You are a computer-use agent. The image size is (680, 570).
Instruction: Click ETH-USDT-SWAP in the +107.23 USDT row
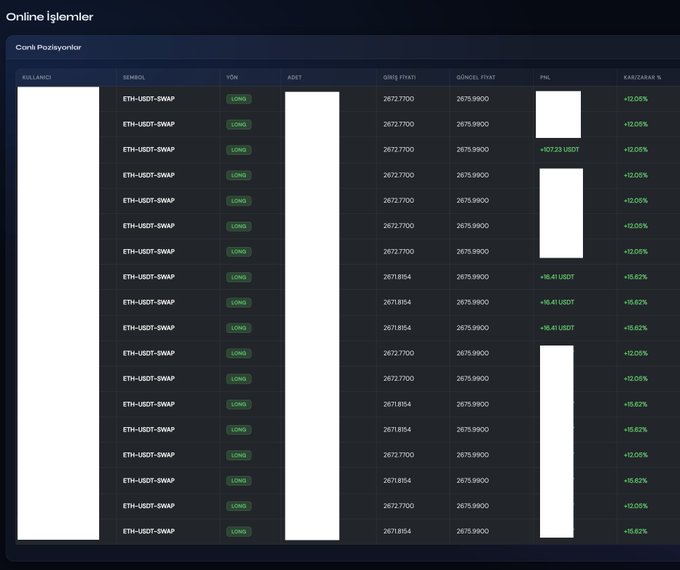149,150
